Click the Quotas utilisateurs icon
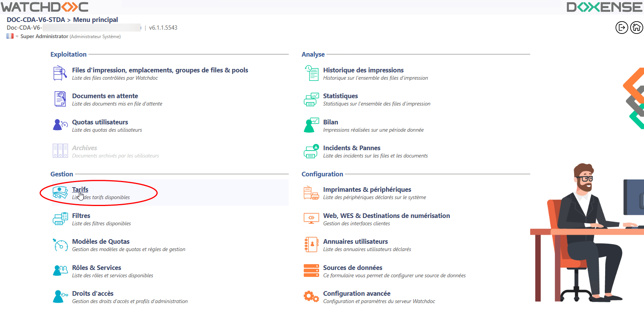Screen dimensions: 644x310 (60, 125)
